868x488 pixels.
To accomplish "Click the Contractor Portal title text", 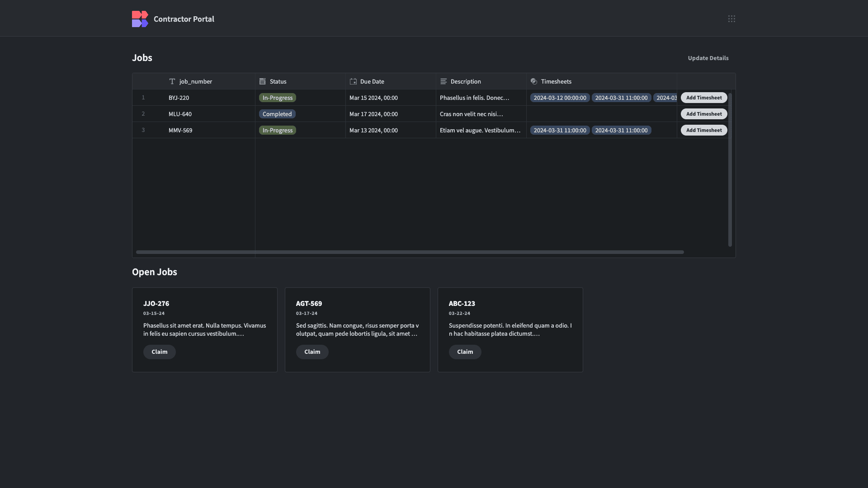I will click(x=184, y=19).
